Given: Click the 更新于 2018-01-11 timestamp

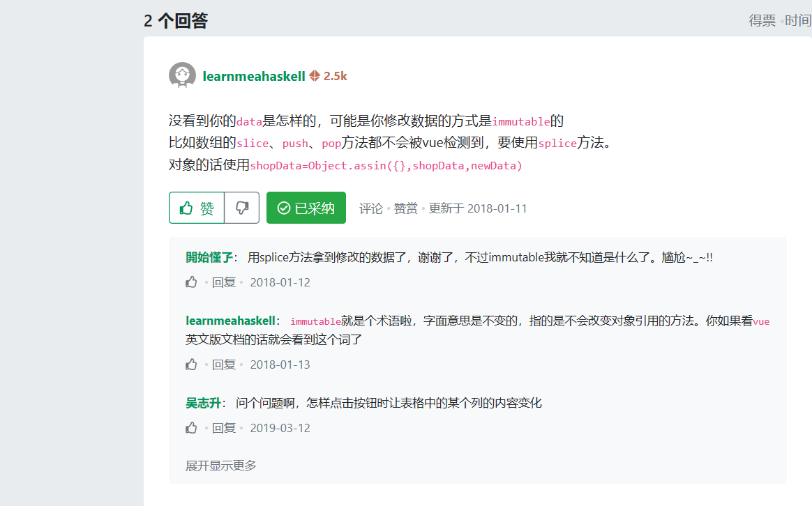Looking at the screenshot, I should (477, 208).
